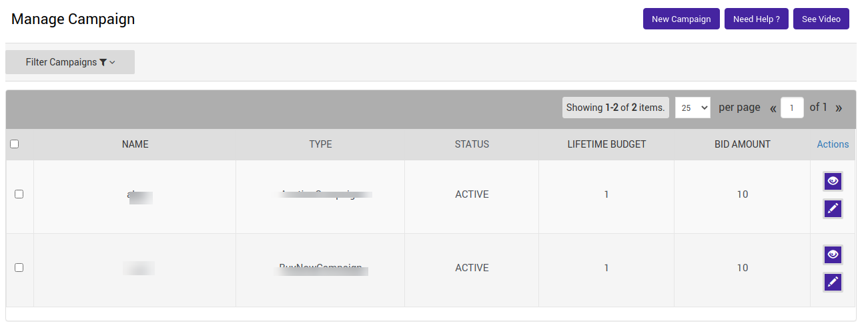Go to previous page double-arrow icon
The width and height of the screenshot is (868, 324).
pos(773,108)
